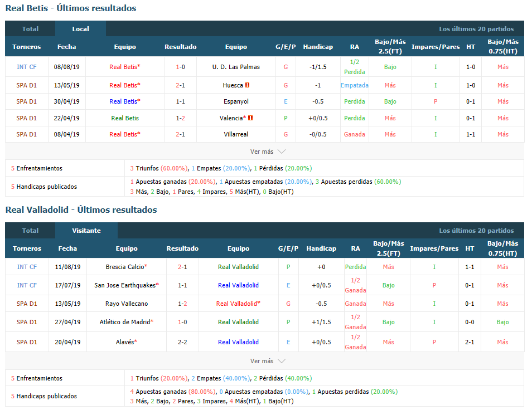The image size is (532, 410).
Task: Click Ganada RA value on Villarreal row
Action: (x=355, y=134)
